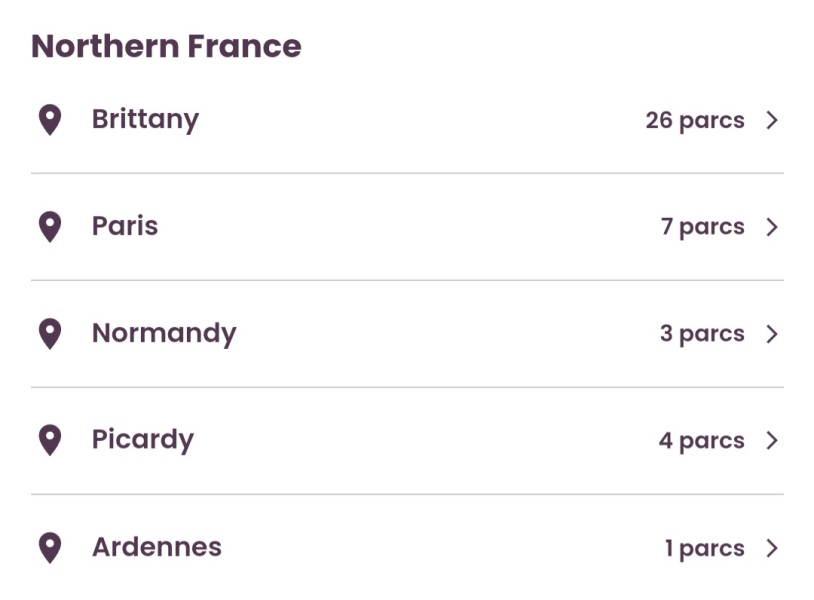The image size is (814, 600).
Task: Open the Brittany region link
Action: coord(145,119)
